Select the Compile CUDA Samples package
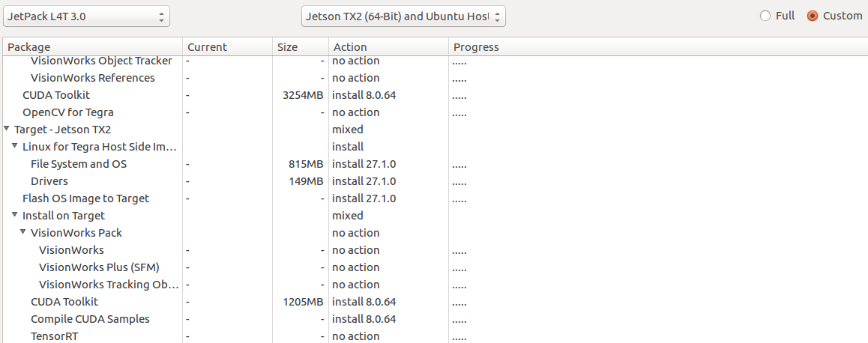868x343 pixels. [x=90, y=319]
